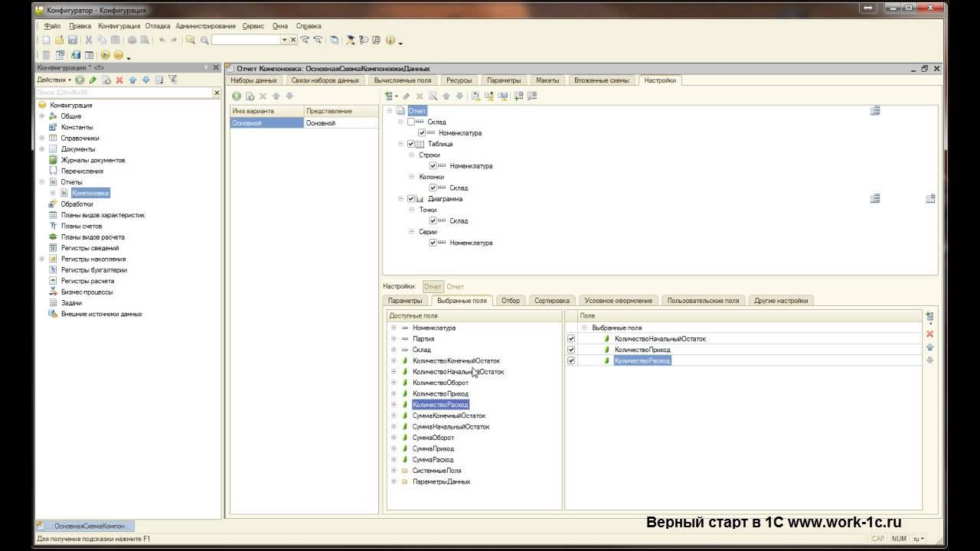
Task: Click filter icon in Configuration panel toolbar
Action: 172,80
